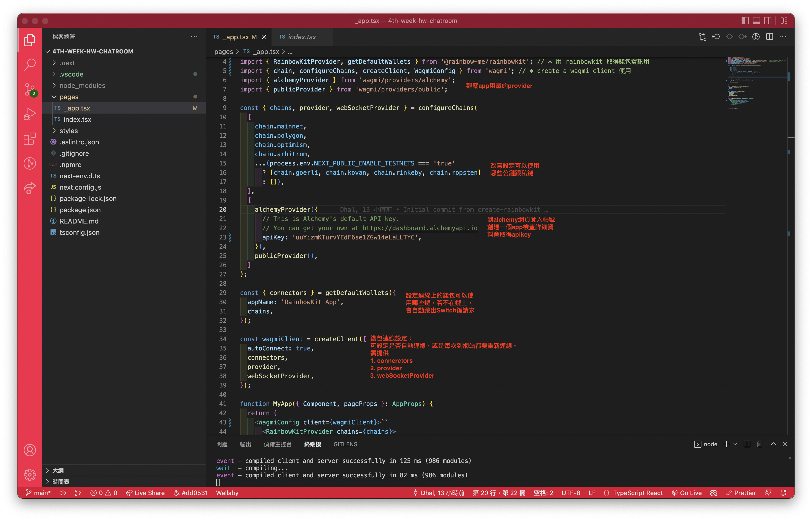
Task: Open the Search view in activity bar
Action: coord(30,64)
